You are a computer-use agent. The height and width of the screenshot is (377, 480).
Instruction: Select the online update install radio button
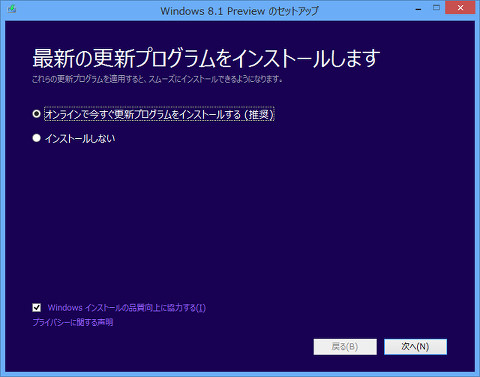pos(36,114)
